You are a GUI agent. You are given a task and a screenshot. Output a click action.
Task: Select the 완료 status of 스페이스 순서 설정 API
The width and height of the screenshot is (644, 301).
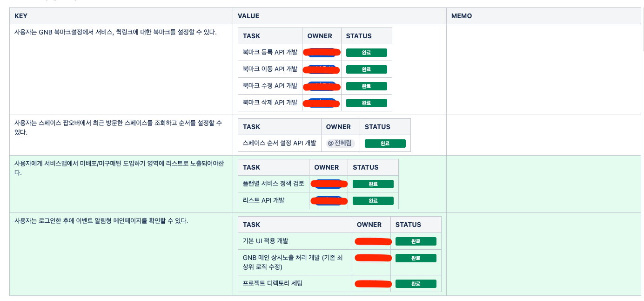click(385, 144)
